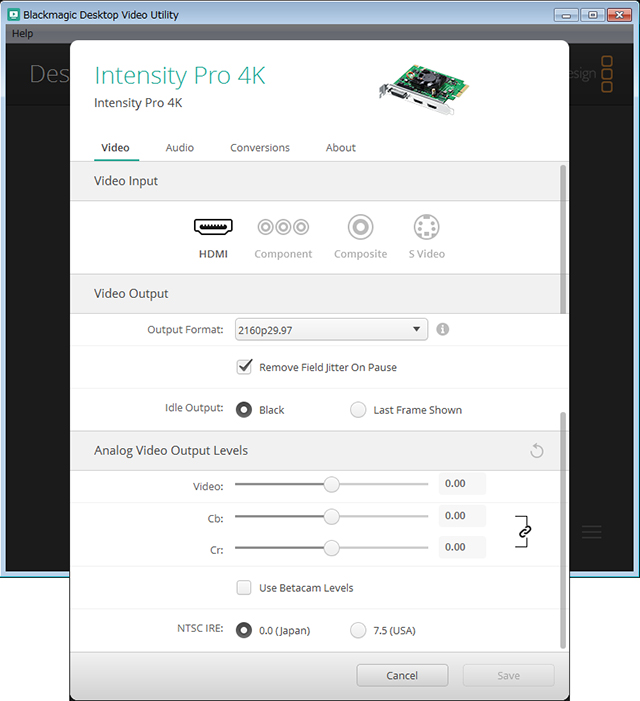Screen dimensions: 640x701
Task: Click the Cr level slider handle
Action: [332, 548]
